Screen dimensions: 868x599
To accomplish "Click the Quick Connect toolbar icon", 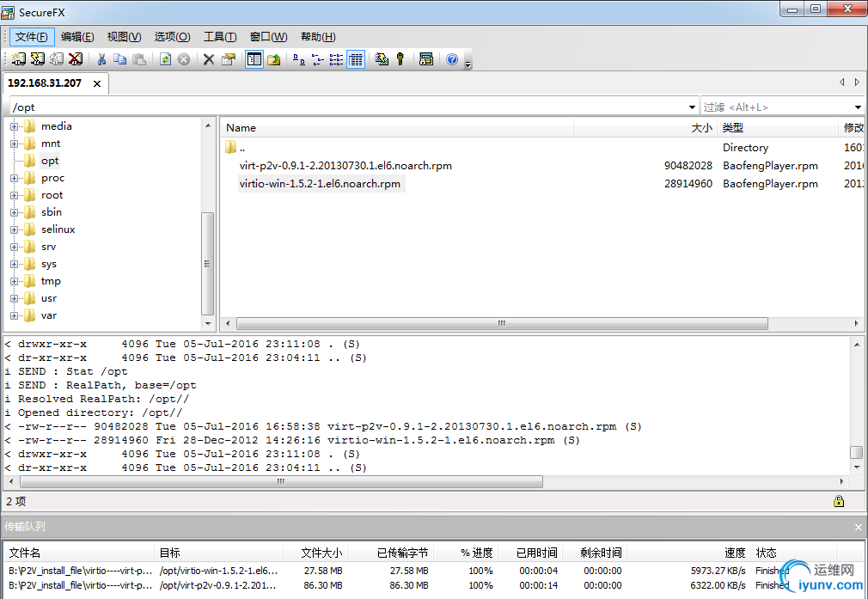I will click(x=38, y=59).
